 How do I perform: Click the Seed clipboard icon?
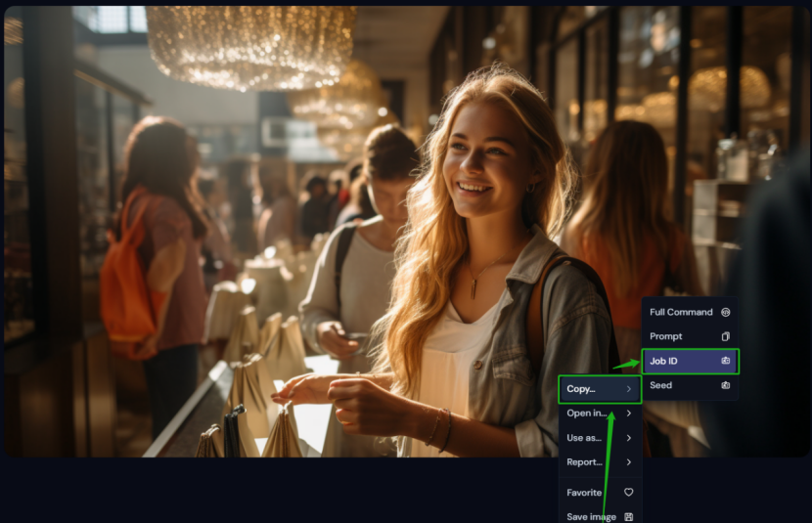726,385
